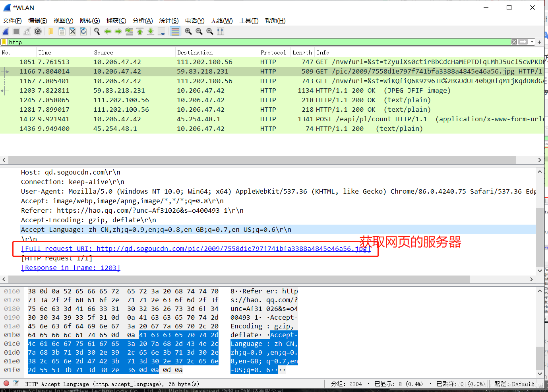Image resolution: width=548 pixels, height=392 pixels.
Task: Sort by Info column header
Action: [x=429, y=52]
